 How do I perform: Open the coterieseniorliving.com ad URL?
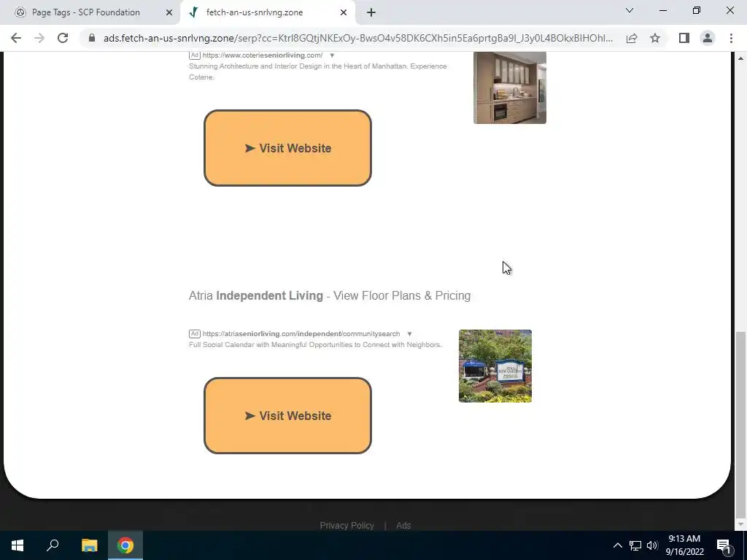tap(263, 55)
